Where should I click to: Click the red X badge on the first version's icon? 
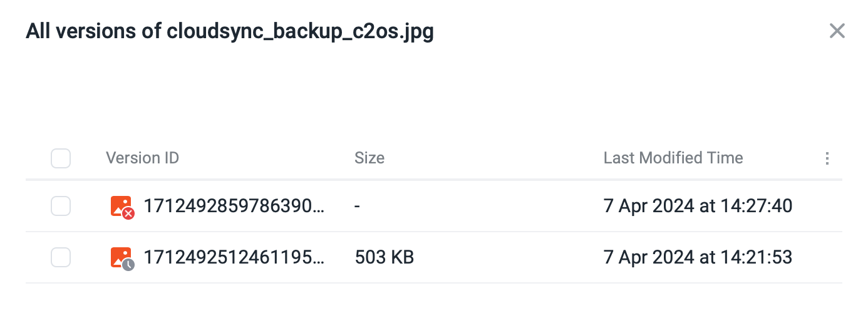click(x=128, y=213)
